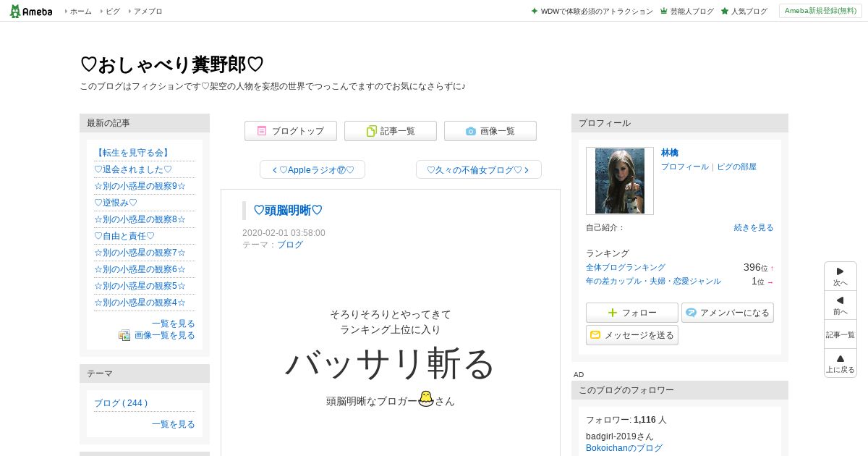This screenshot has width=868, height=456.
Task: Open recent article ♡自由と責任♡
Action: pos(124,236)
